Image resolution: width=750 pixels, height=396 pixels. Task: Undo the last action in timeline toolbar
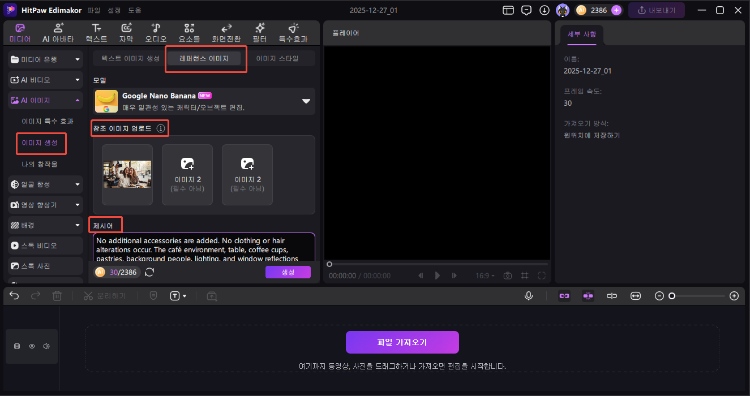(x=14, y=296)
